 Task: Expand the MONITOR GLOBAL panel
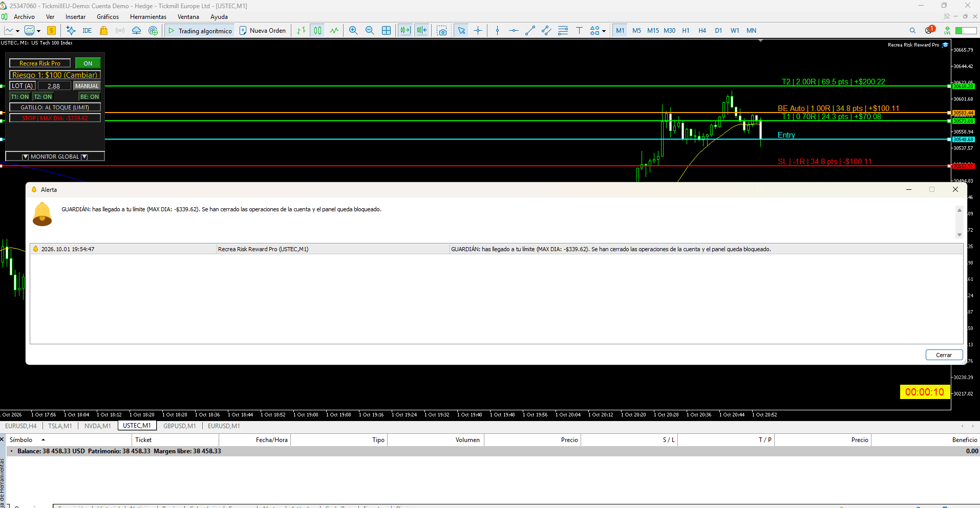coord(55,157)
